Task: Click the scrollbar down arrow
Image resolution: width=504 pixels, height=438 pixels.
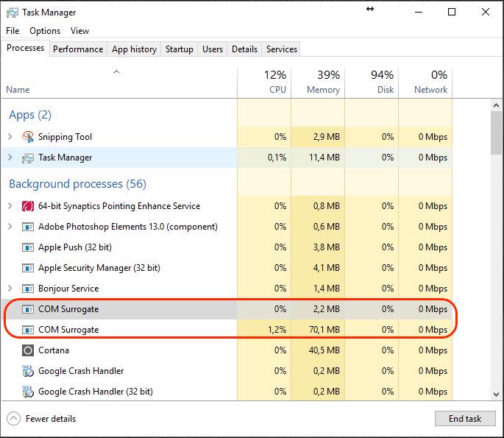Action: [496, 395]
